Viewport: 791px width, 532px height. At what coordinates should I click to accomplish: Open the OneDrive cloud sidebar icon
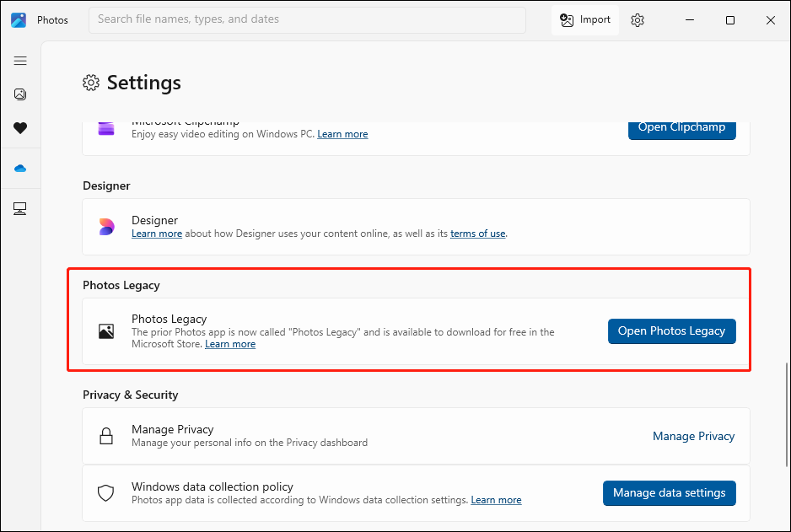(x=20, y=169)
